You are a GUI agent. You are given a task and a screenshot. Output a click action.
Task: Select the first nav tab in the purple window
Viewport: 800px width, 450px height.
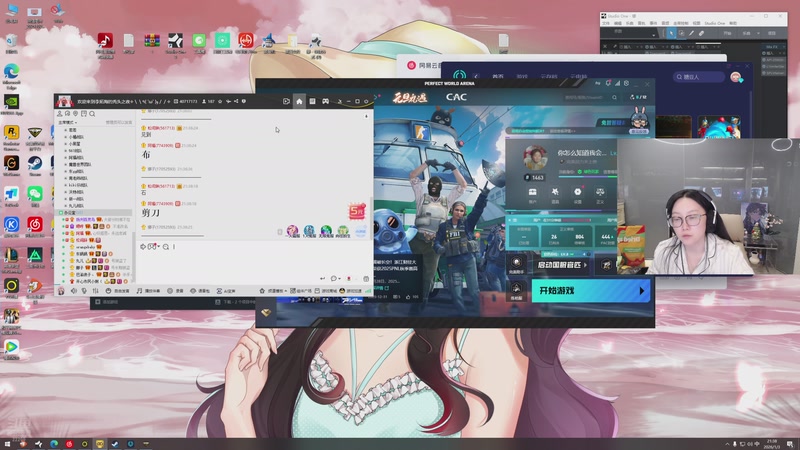click(x=498, y=77)
